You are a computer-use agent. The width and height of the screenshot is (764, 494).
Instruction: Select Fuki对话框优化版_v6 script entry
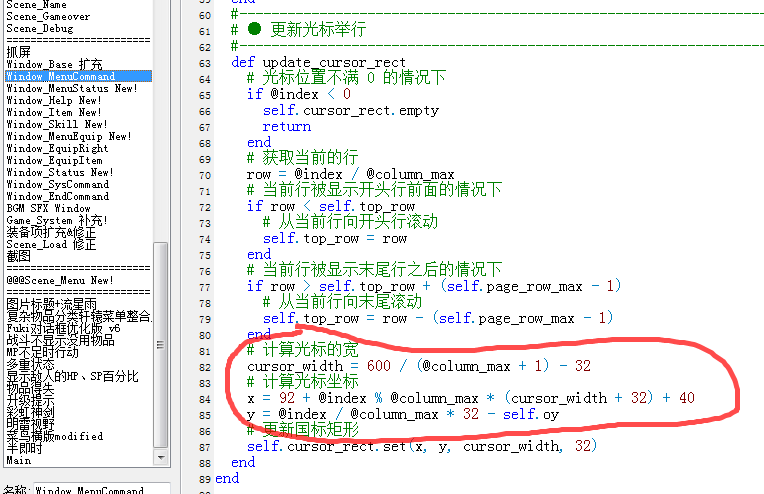(63, 328)
